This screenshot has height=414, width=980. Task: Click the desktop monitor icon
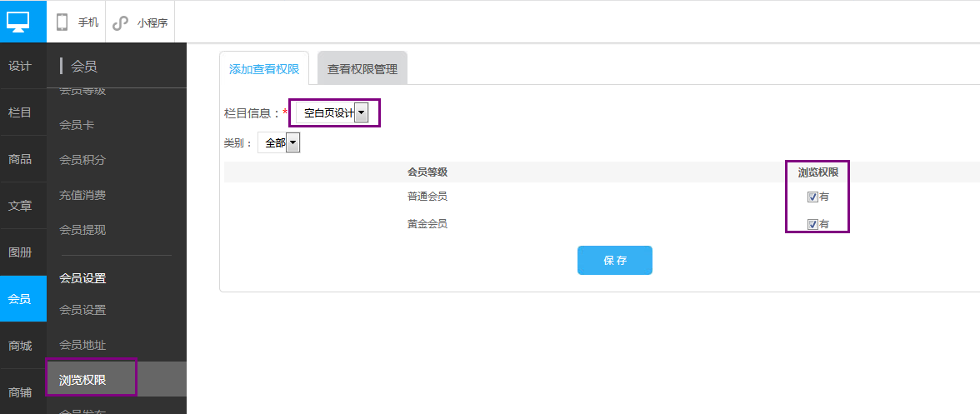coord(18,20)
